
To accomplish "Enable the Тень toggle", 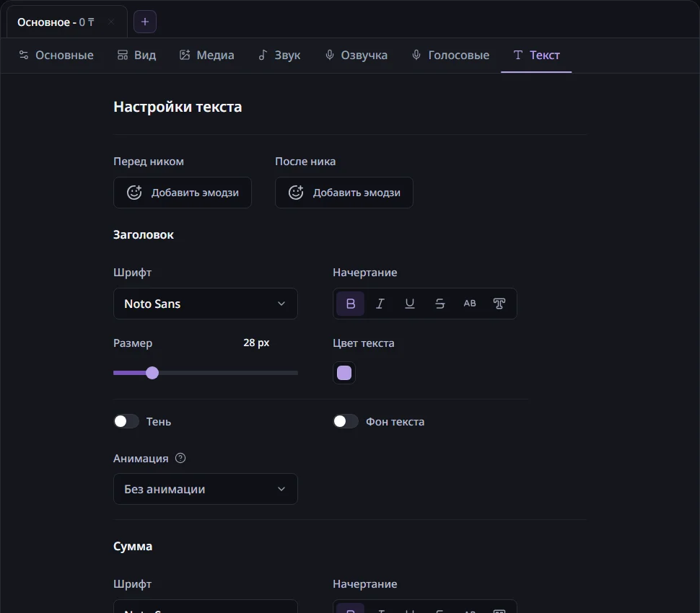I will pos(126,422).
